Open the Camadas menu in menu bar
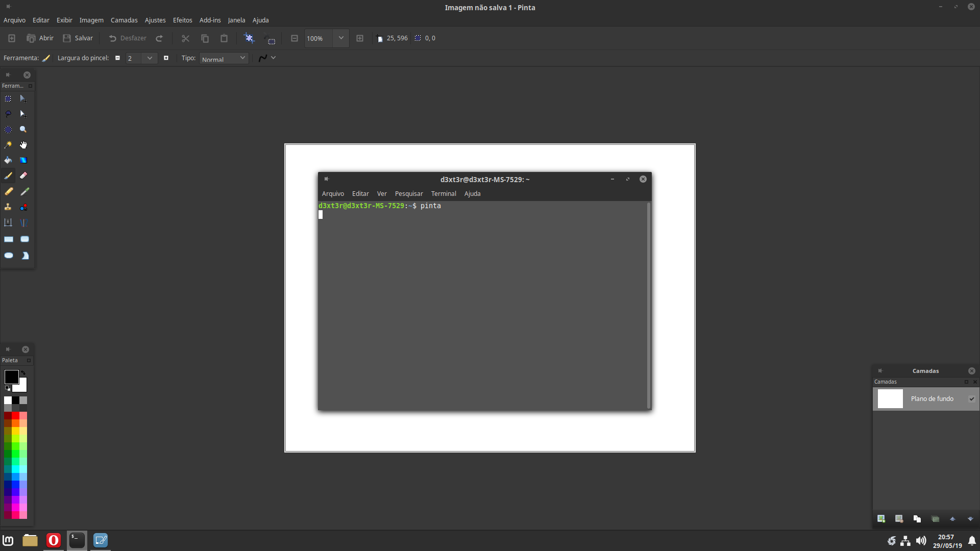The image size is (980, 551). (x=124, y=20)
